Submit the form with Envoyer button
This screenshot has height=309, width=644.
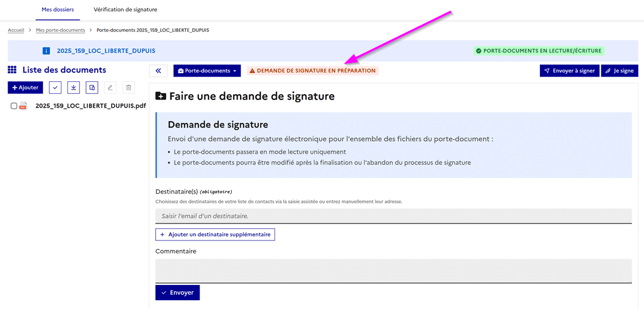[177, 293]
